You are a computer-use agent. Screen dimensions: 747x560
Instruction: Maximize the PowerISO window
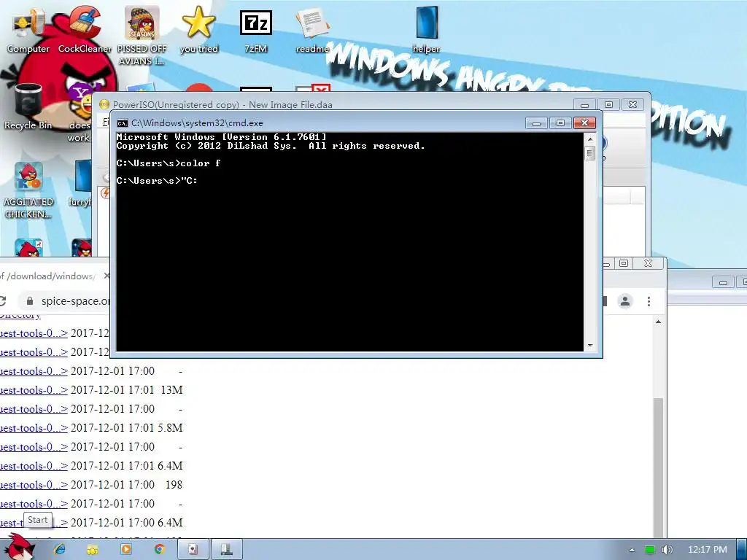pos(608,105)
